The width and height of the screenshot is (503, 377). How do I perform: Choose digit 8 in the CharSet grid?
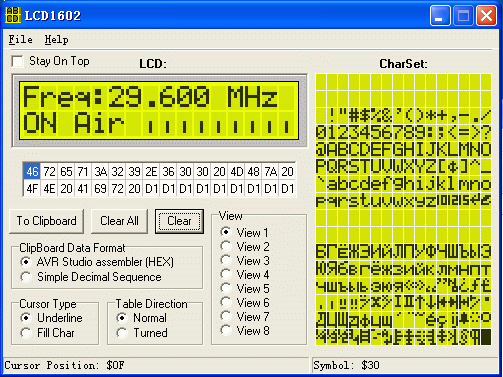tap(409, 133)
